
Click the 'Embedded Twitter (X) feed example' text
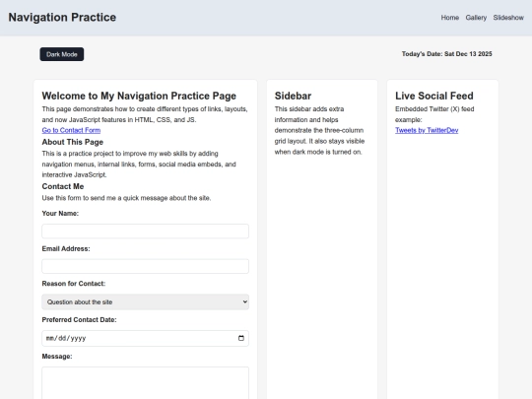click(434, 114)
